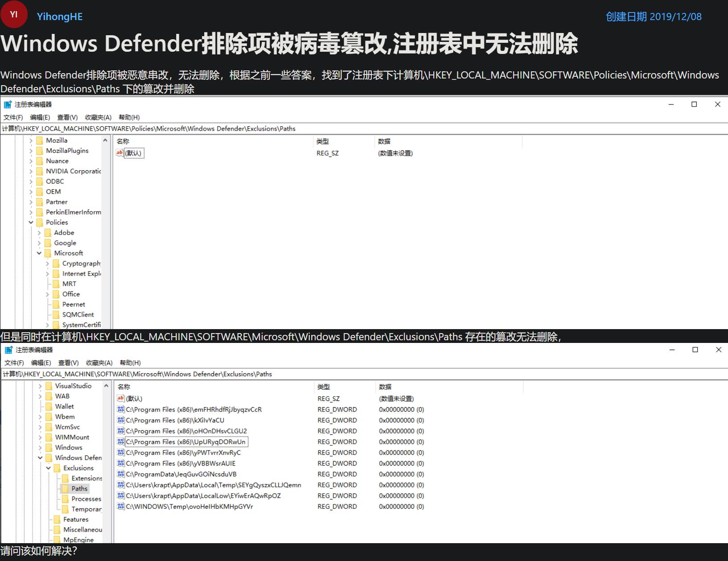This screenshot has height=561, width=728.
Task: Click the address bar in bottom registry editor
Action: coord(357,374)
